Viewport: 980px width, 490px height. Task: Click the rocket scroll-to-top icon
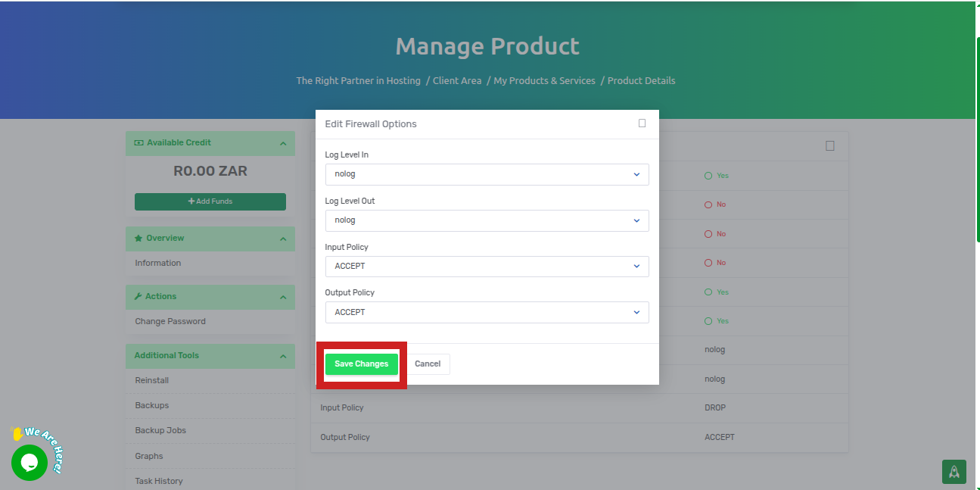[x=954, y=471]
